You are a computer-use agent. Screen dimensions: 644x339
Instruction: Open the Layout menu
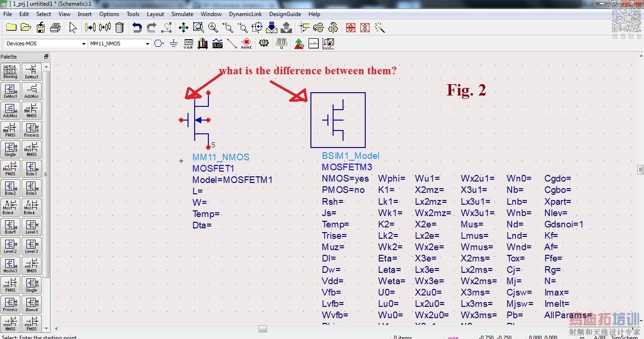coord(155,14)
